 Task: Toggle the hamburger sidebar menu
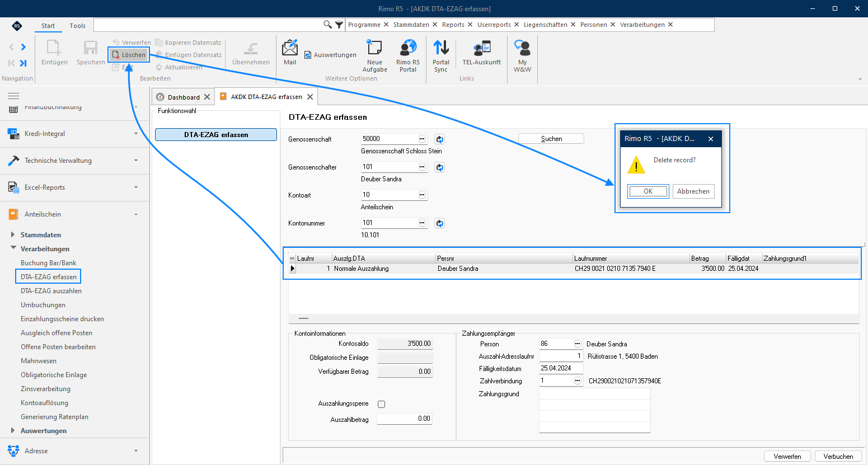coord(13,96)
